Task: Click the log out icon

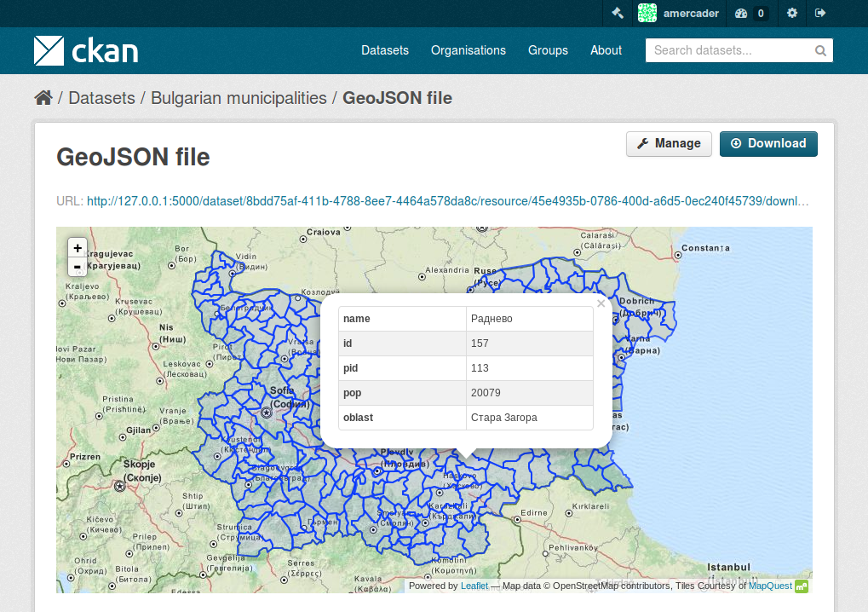Action: 820,13
